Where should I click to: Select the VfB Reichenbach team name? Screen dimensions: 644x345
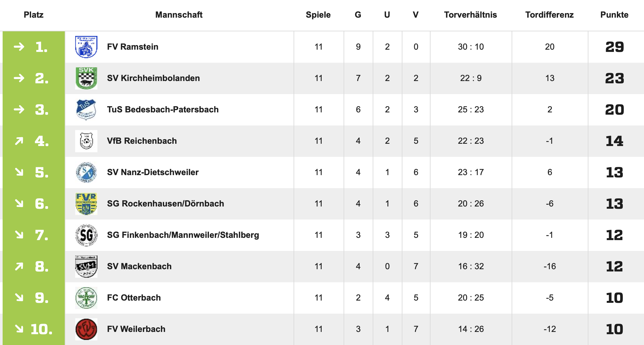(x=142, y=141)
